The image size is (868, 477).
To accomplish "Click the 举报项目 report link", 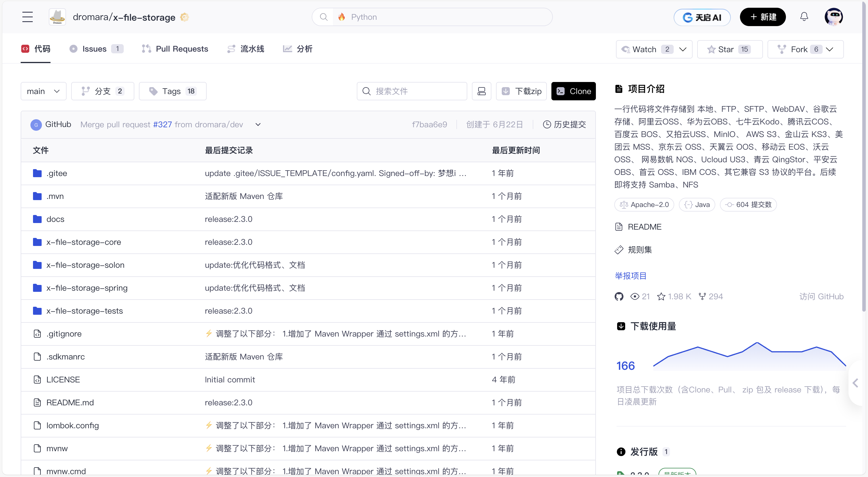I will click(630, 276).
